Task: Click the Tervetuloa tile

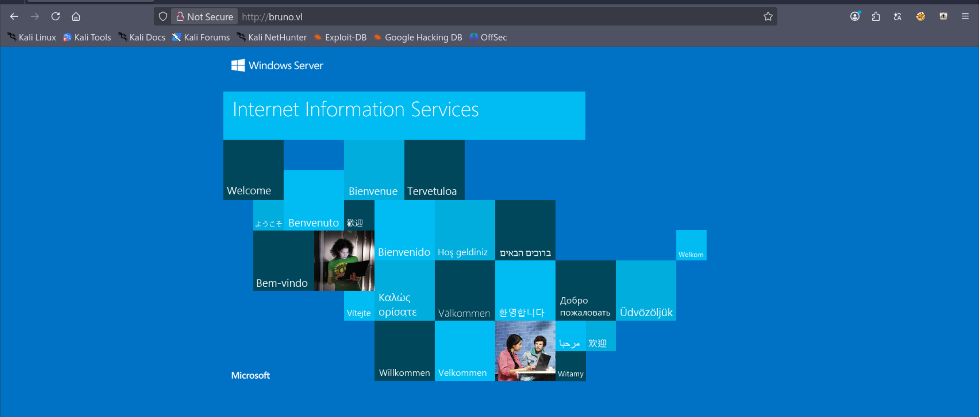Action: (434, 170)
